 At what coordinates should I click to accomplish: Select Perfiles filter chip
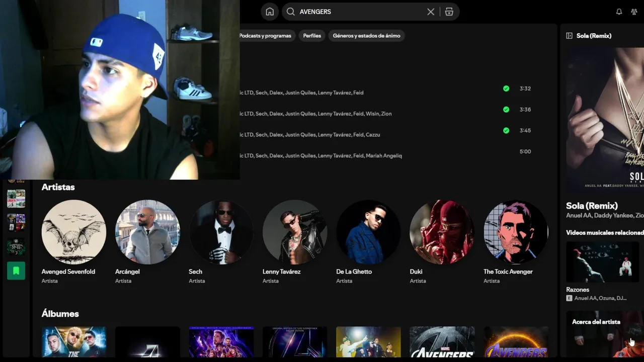(312, 36)
